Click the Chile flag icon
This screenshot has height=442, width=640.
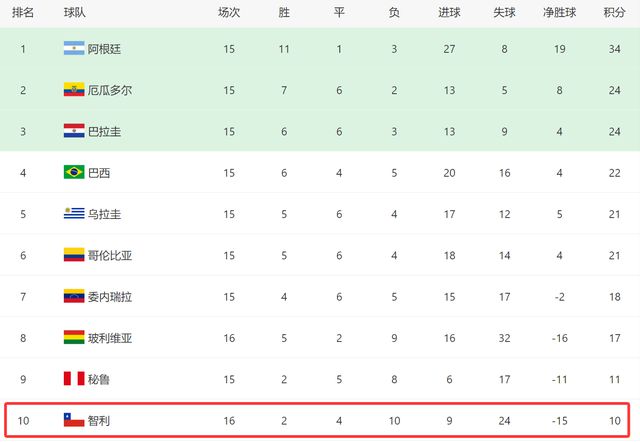click(x=74, y=420)
